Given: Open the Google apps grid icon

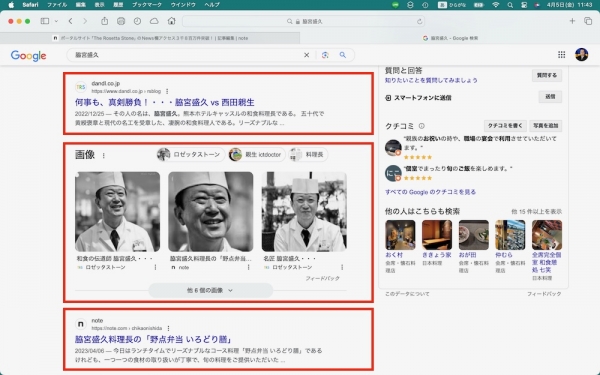Looking at the screenshot, I should tap(561, 55).
